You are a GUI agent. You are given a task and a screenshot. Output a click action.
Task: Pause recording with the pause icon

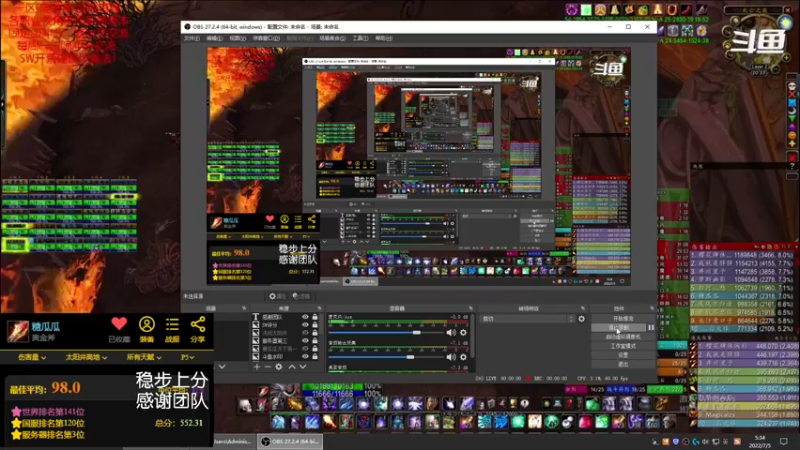click(x=651, y=328)
